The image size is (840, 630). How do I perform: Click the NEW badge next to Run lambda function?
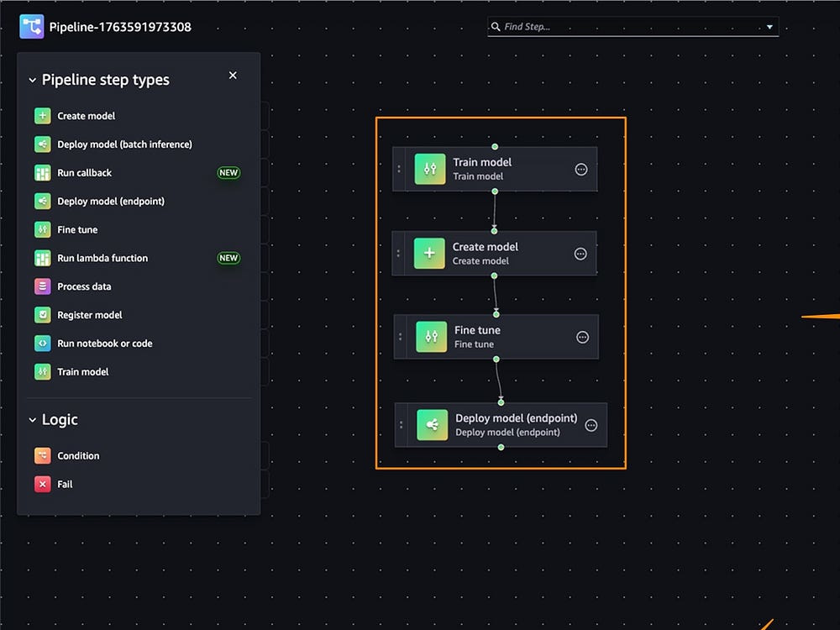(x=228, y=258)
